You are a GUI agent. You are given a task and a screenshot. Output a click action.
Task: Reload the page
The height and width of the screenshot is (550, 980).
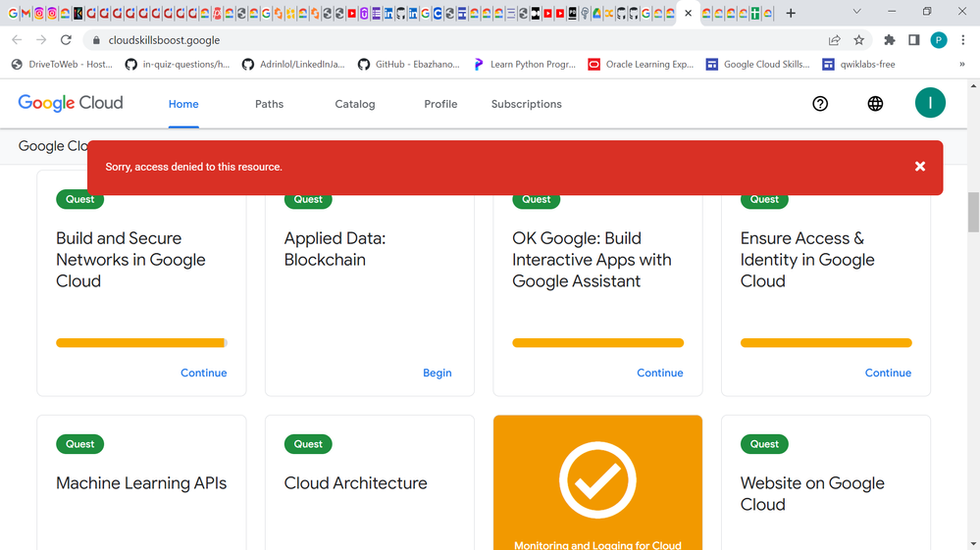click(x=66, y=40)
